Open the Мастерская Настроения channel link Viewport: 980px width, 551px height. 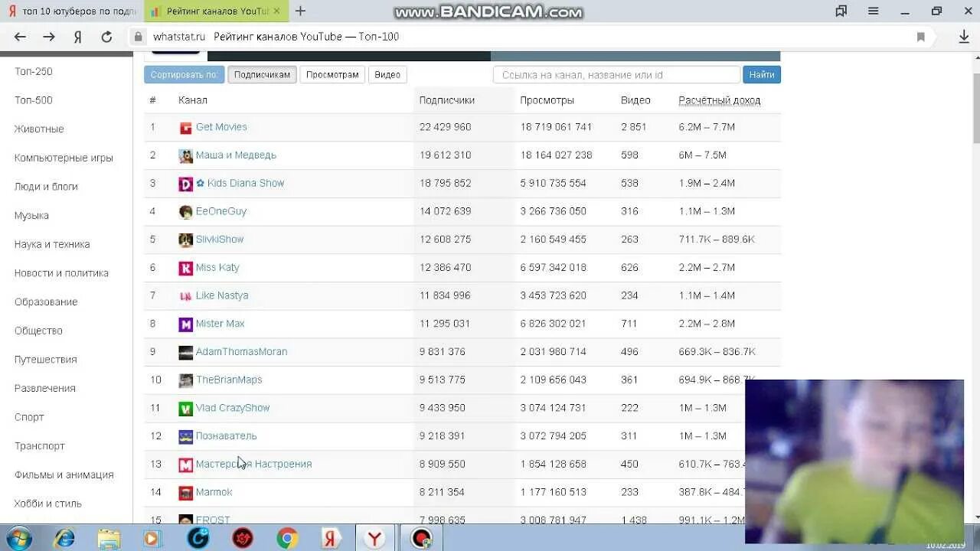pyautogui.click(x=253, y=464)
